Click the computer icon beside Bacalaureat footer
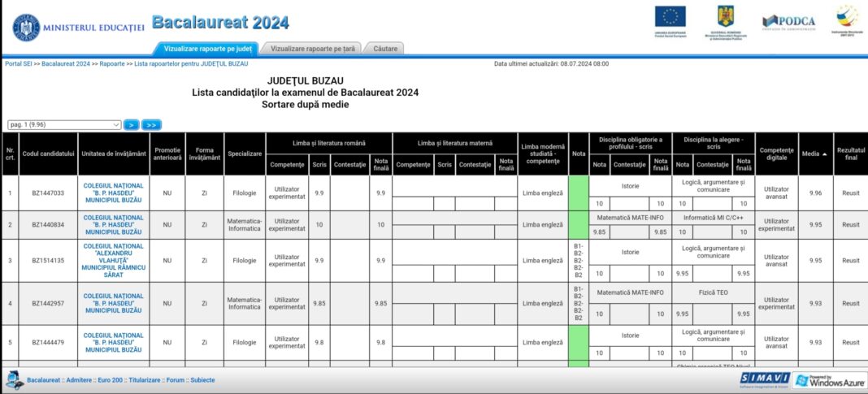 [15, 380]
